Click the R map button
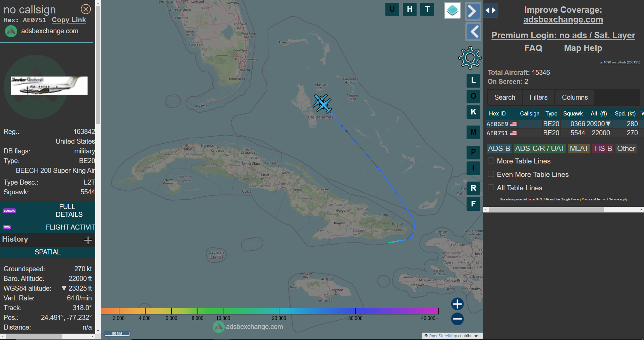 click(x=473, y=188)
